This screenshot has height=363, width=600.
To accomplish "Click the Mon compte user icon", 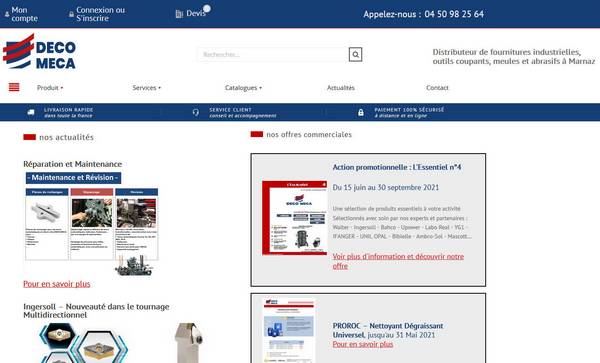I will (x=7, y=14).
